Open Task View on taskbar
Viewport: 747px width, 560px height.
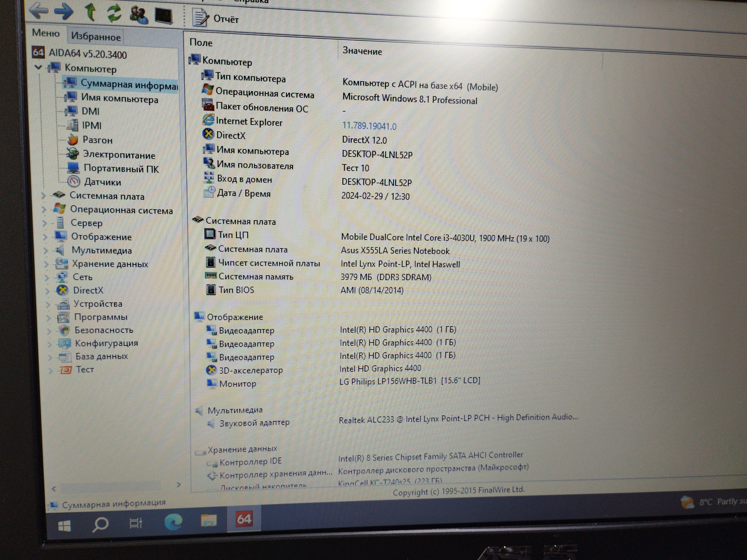click(x=136, y=523)
